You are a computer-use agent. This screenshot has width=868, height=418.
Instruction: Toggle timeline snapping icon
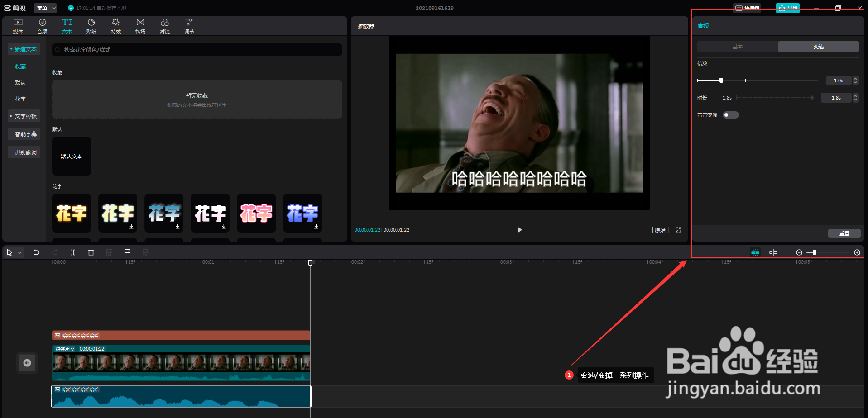point(755,252)
